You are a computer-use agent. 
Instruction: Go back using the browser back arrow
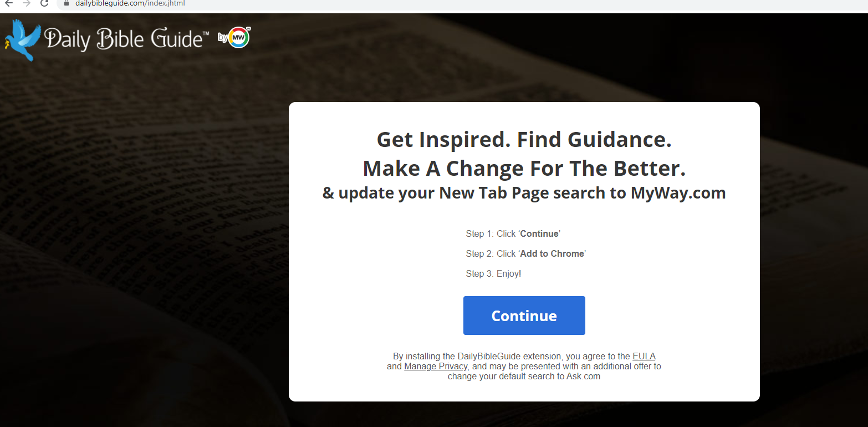[9, 3]
